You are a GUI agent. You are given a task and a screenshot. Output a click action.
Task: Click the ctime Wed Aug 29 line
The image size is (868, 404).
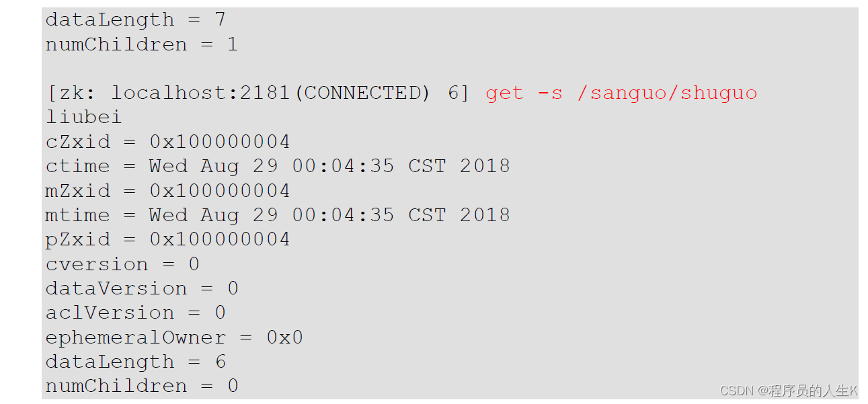(278, 166)
